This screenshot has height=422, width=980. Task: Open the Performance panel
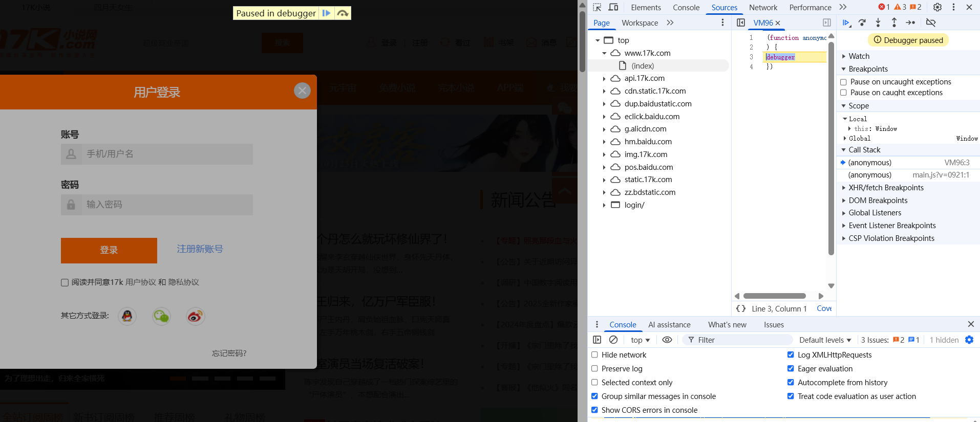[x=810, y=7]
